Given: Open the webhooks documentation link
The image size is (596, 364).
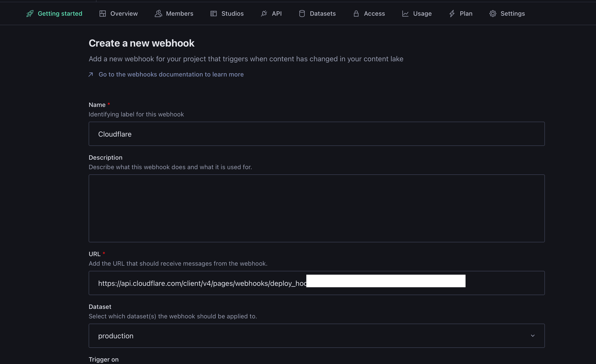Looking at the screenshot, I should [x=171, y=74].
